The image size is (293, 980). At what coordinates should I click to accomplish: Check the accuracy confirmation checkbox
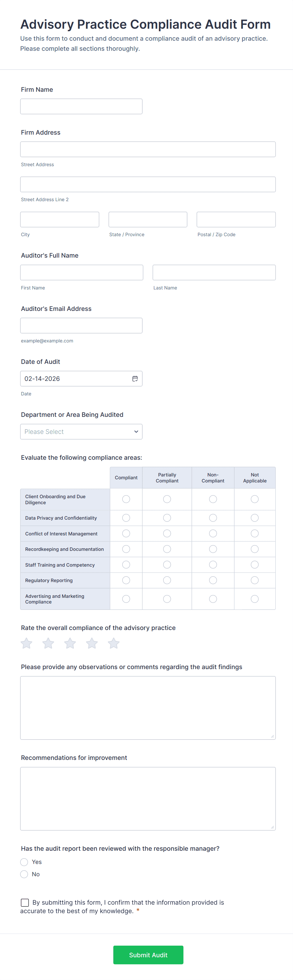point(25,902)
